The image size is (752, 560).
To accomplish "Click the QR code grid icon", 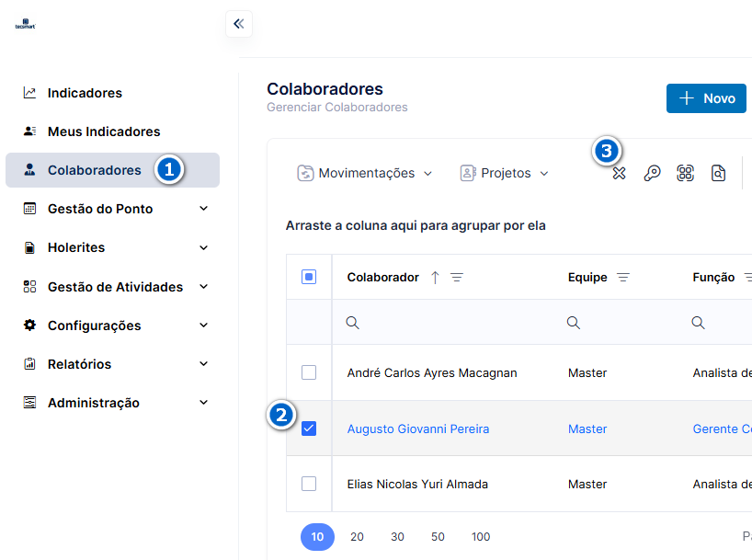I will (685, 173).
